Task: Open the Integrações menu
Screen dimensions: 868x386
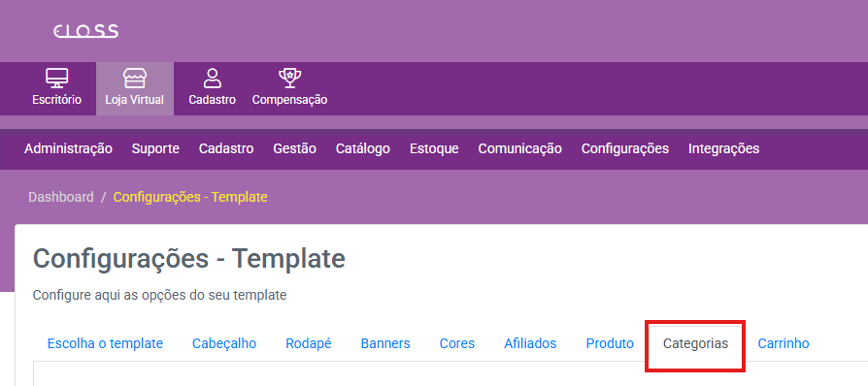Action: pyautogui.click(x=723, y=148)
